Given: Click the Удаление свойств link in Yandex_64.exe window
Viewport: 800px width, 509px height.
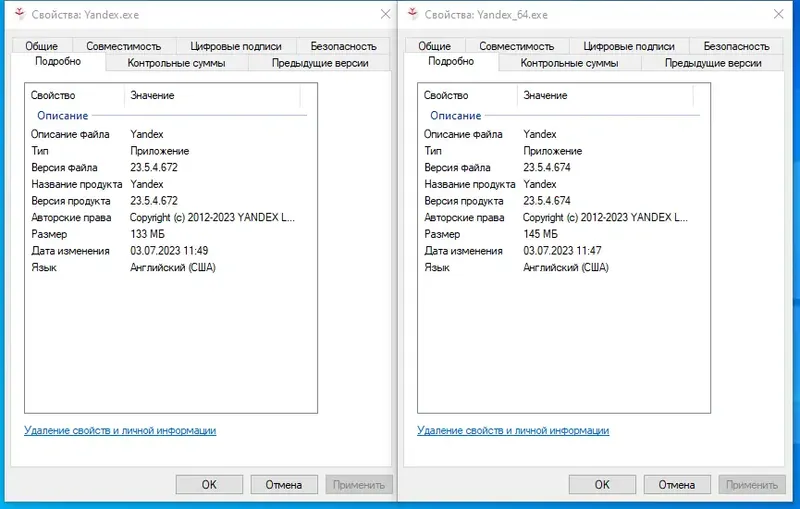Looking at the screenshot, I should tap(513, 431).
